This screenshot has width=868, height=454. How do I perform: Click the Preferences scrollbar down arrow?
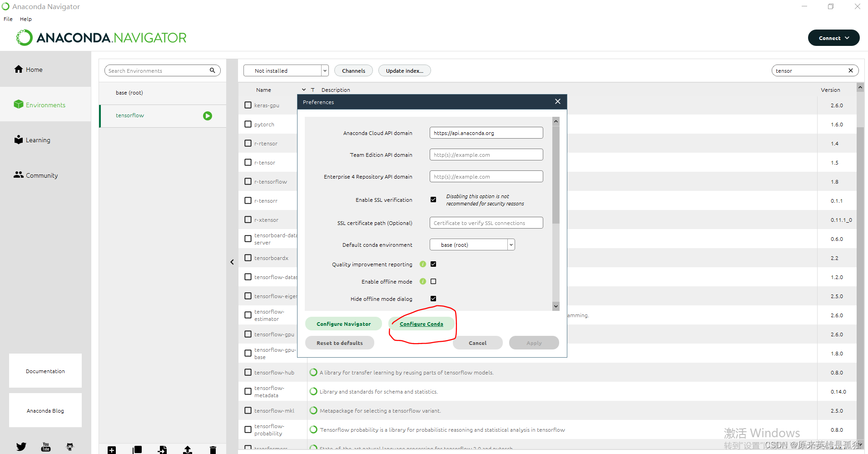pyautogui.click(x=556, y=306)
